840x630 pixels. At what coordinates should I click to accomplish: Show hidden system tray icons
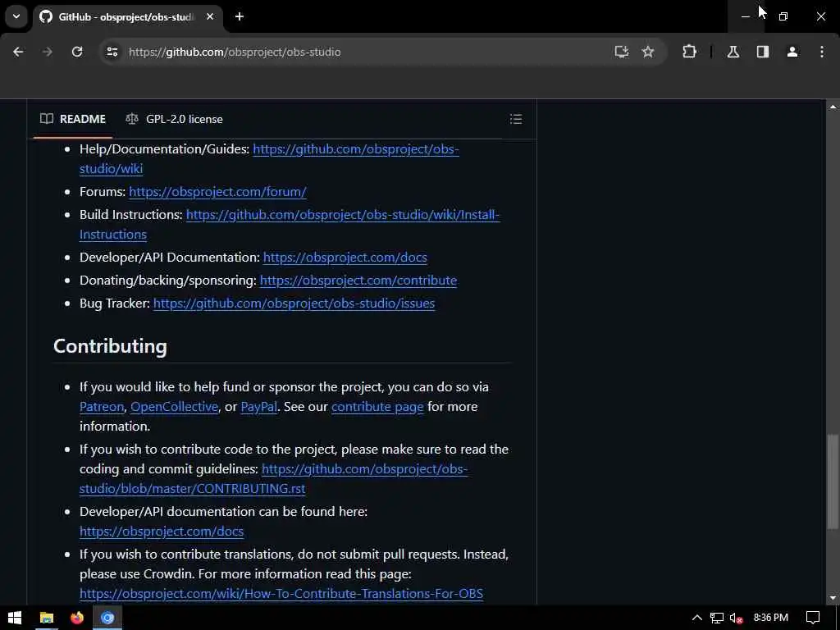tap(696, 618)
